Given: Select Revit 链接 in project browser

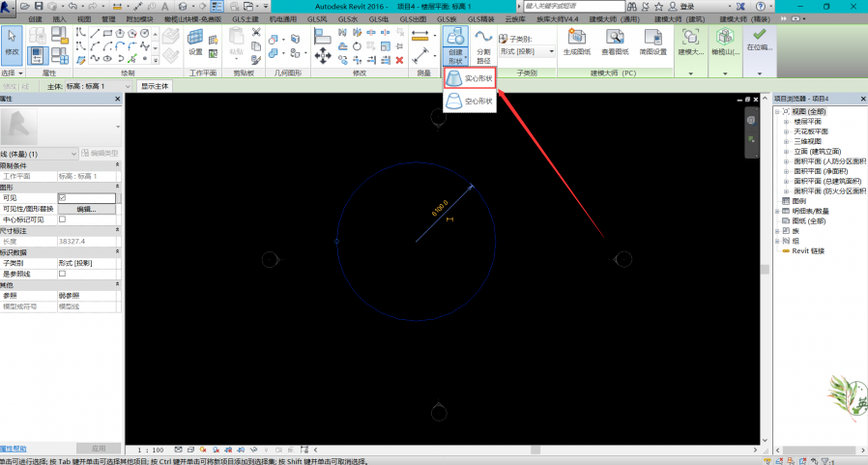Looking at the screenshot, I should point(808,251).
